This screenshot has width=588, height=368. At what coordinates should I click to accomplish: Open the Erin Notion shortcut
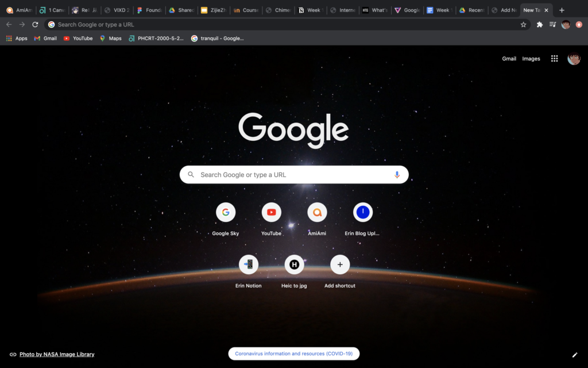(248, 272)
